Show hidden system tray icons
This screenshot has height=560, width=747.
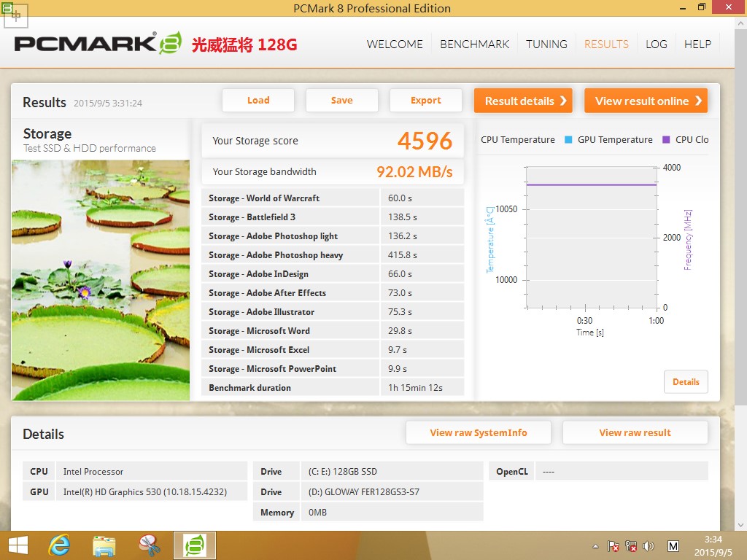click(595, 546)
